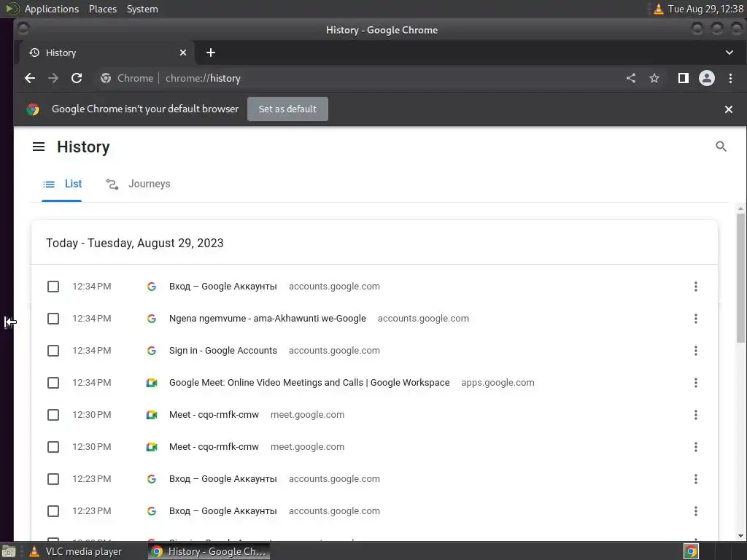Share this page via the share icon
The height and width of the screenshot is (560, 747).
(631, 78)
